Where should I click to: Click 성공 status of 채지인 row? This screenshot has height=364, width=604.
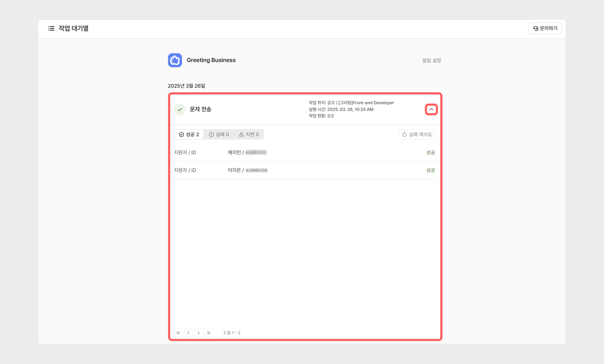click(x=430, y=152)
